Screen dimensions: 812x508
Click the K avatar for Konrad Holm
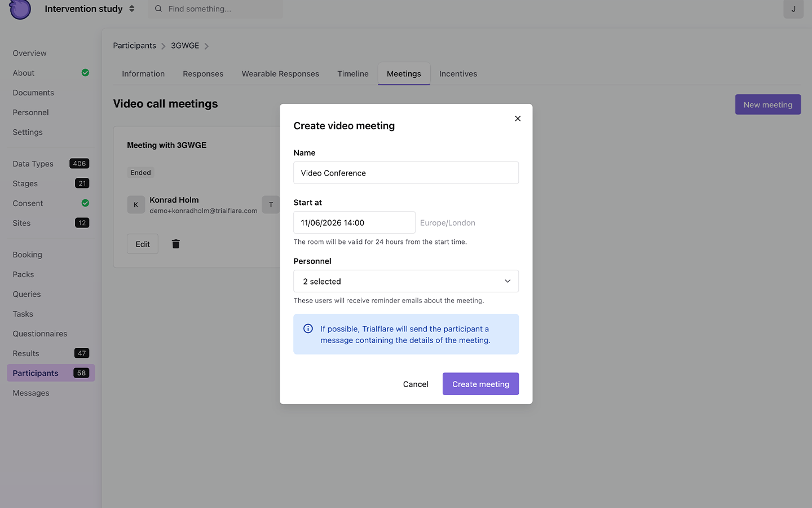pos(136,205)
